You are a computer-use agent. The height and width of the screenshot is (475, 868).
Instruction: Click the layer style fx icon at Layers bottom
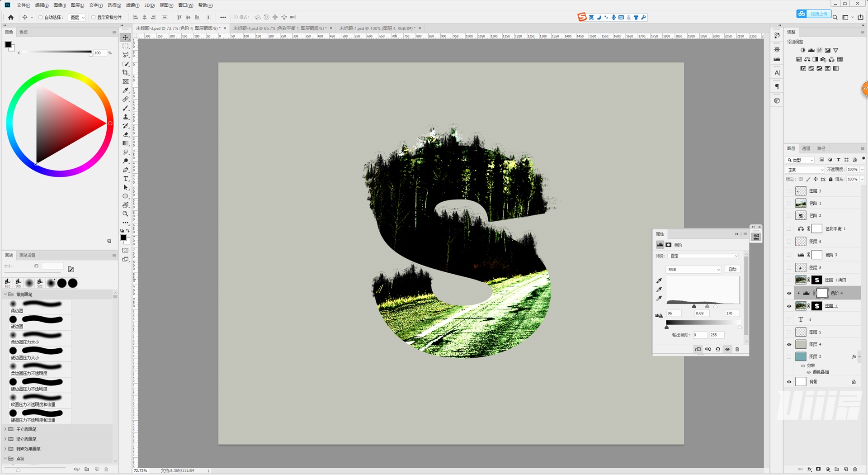click(809, 469)
